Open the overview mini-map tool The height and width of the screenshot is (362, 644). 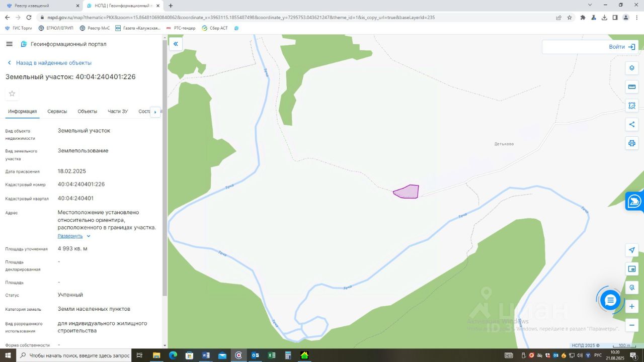[x=632, y=269]
